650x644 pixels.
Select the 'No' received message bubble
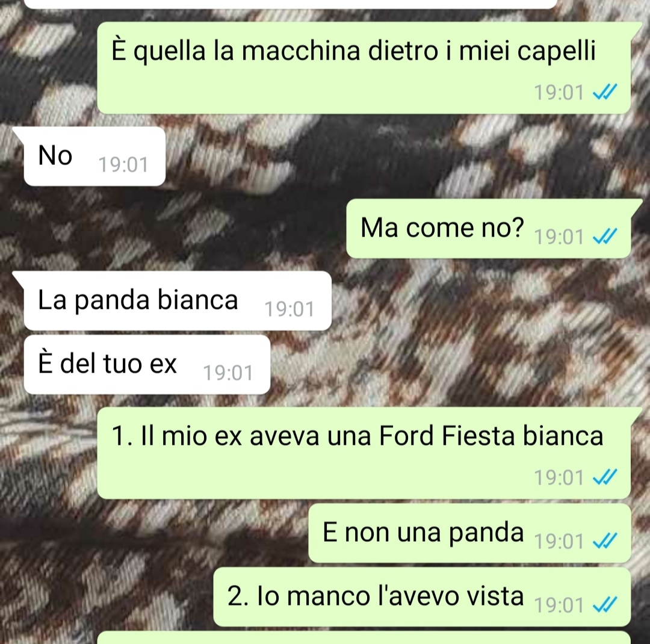tap(94, 156)
